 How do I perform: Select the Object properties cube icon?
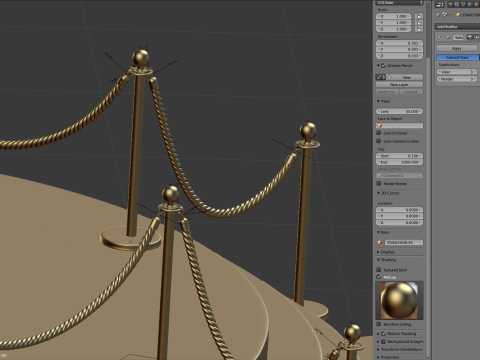coord(477,4)
